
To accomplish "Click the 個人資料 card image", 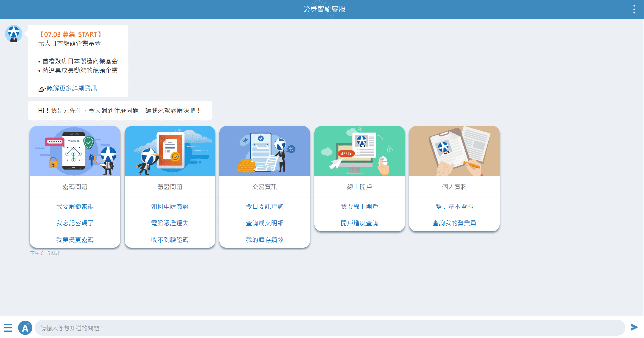I will pos(454,151).
